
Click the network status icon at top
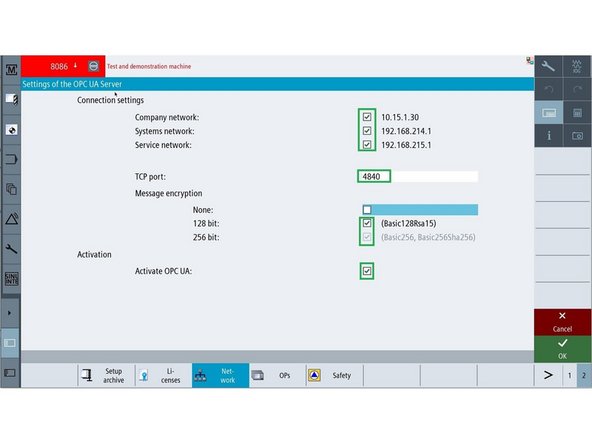529,60
